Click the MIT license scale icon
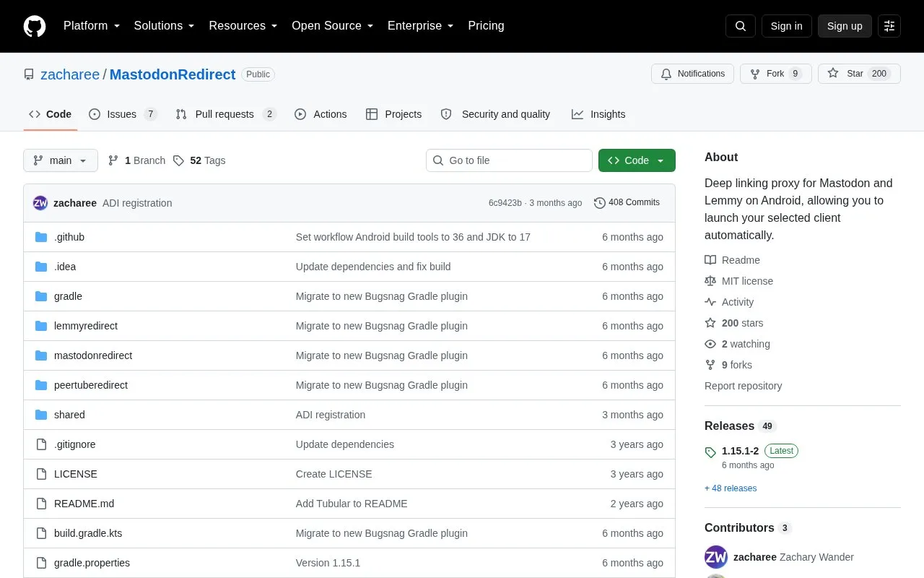Viewport: 924px width, 578px height. pyautogui.click(x=710, y=281)
